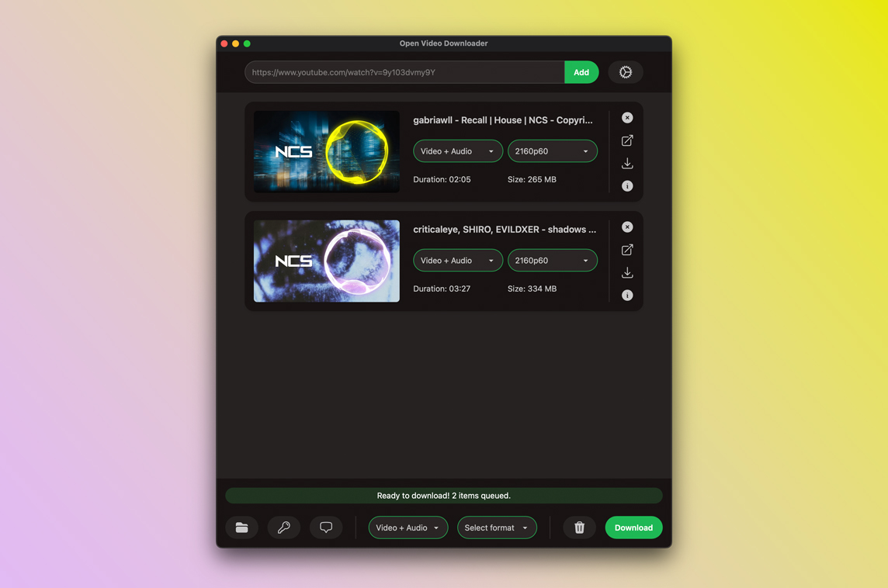This screenshot has height=588, width=888.
Task: Open the global Select format dropdown
Action: click(x=496, y=527)
